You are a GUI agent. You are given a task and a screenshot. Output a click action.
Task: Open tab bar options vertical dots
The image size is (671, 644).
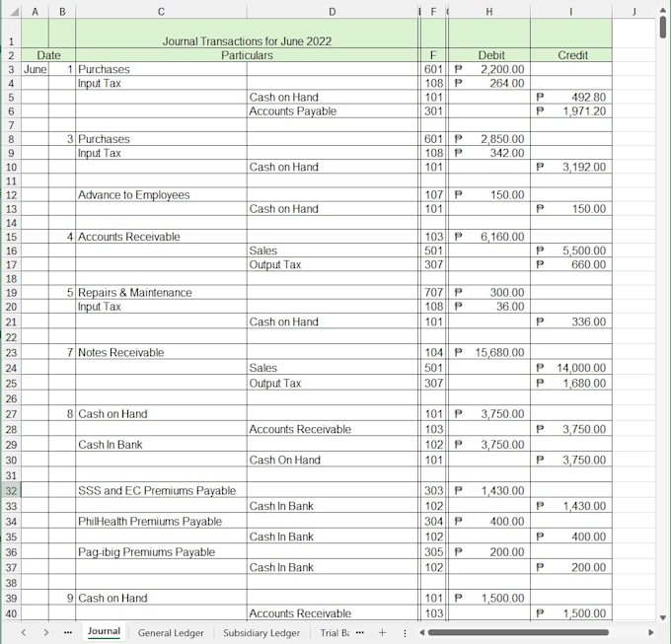pyautogui.click(x=405, y=633)
